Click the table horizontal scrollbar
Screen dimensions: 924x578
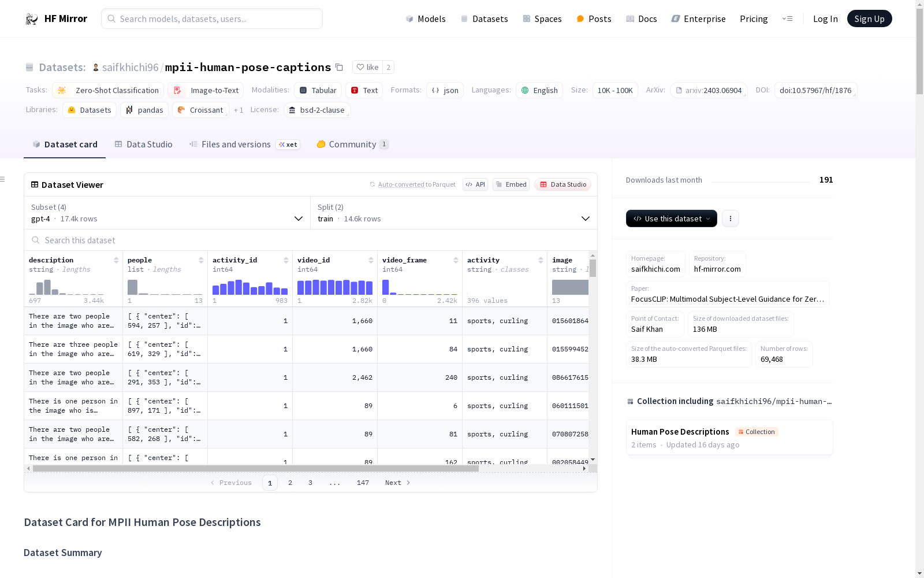pyautogui.click(x=255, y=468)
